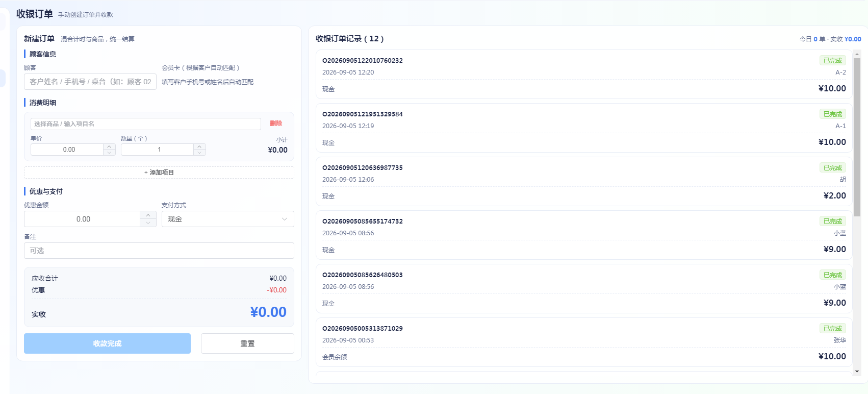Click the 已完成 tag on the A-2 order
The image size is (868, 394).
tap(833, 60)
